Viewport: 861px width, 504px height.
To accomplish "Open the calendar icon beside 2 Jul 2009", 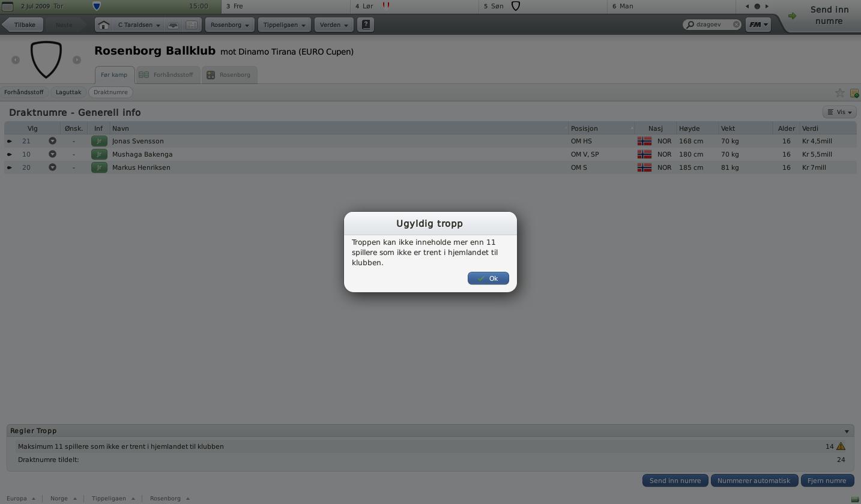I will 7,6.
